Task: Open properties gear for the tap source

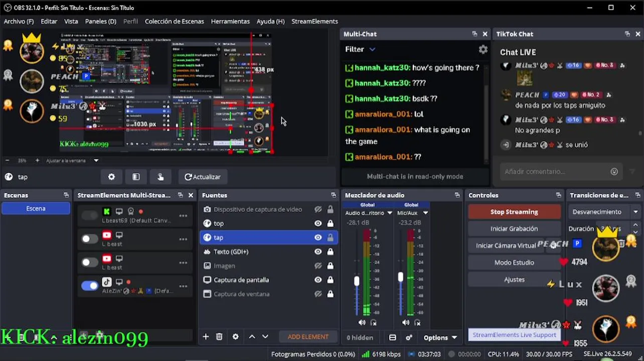Action: (111, 176)
